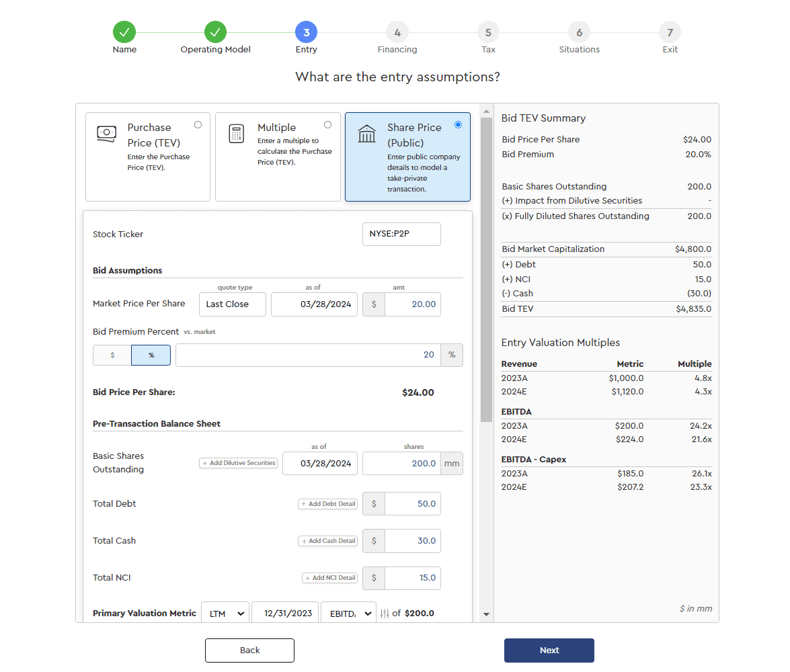Screen dimensions: 790x672
Task: Click the completed Operating Model step checkmark
Action: coord(215,32)
